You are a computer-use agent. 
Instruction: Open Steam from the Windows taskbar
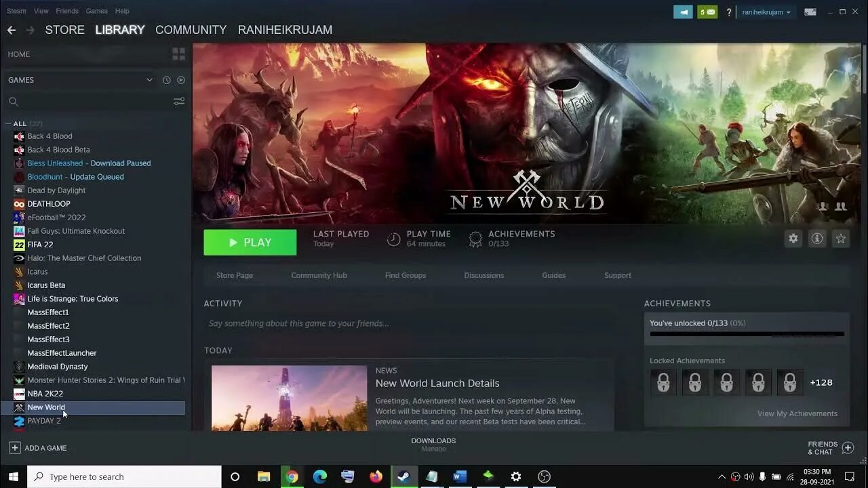click(403, 476)
